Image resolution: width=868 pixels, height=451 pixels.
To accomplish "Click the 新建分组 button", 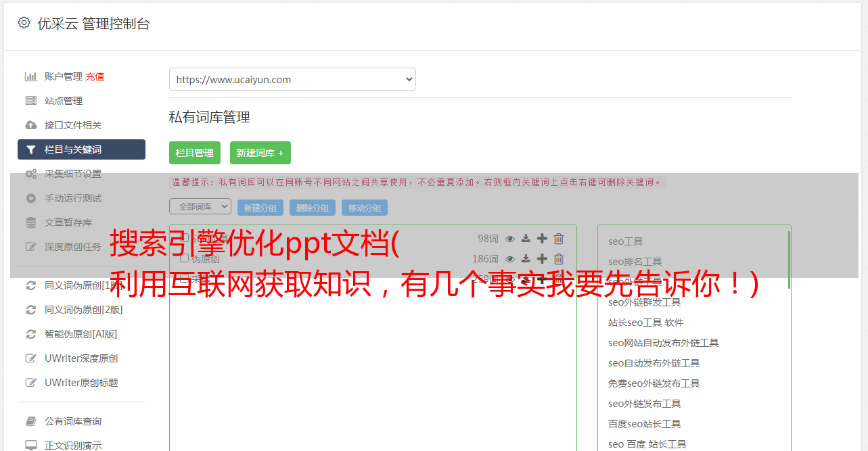I will click(260, 208).
